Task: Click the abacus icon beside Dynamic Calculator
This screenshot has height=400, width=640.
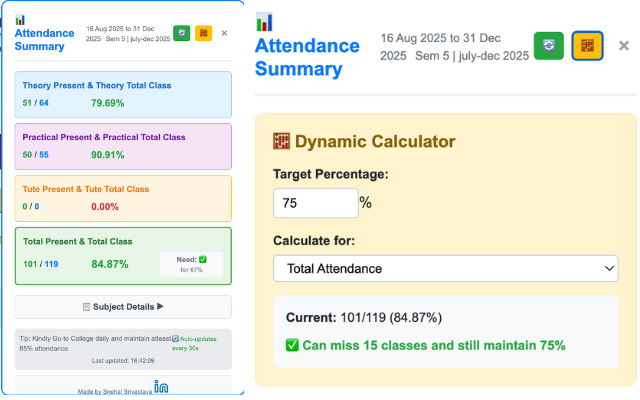Action: (x=281, y=142)
